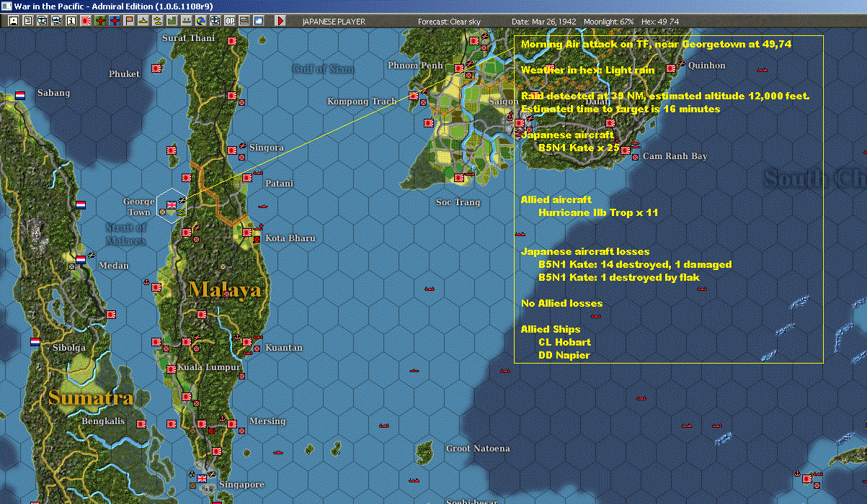Click the orange flag toolbar icon
This screenshot has width=867, height=504.
[x=129, y=21]
